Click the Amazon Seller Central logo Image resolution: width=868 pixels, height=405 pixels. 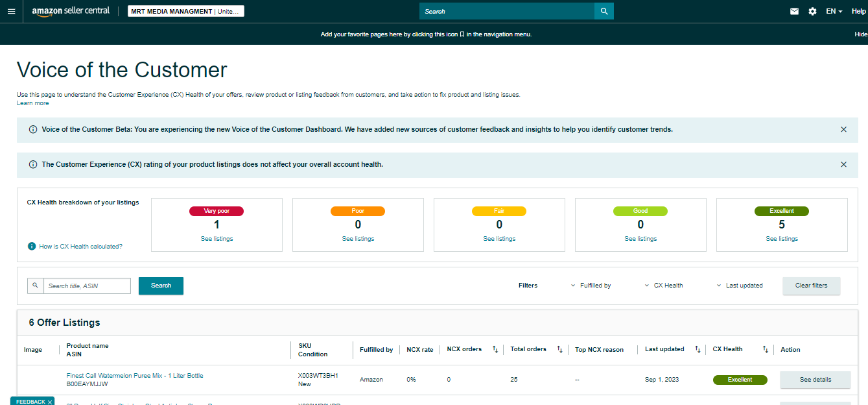[x=71, y=12]
